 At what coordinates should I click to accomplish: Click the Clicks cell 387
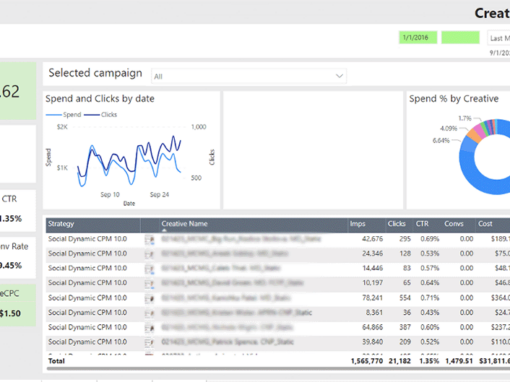(405, 327)
